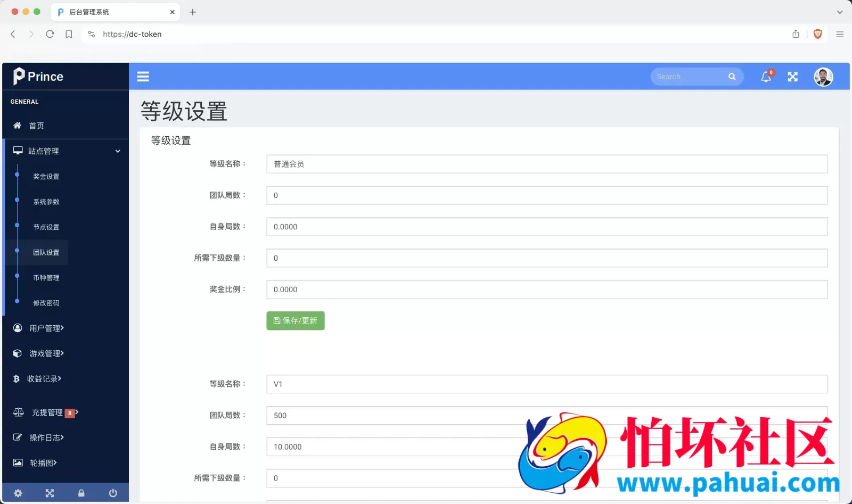Click 团队局数 field with 500

pos(547,416)
